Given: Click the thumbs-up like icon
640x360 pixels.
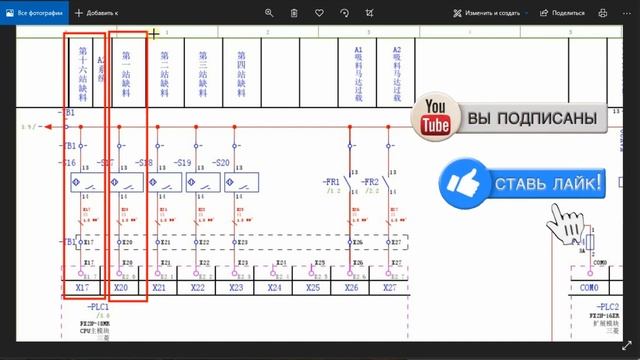Looking at the screenshot, I should tap(463, 183).
